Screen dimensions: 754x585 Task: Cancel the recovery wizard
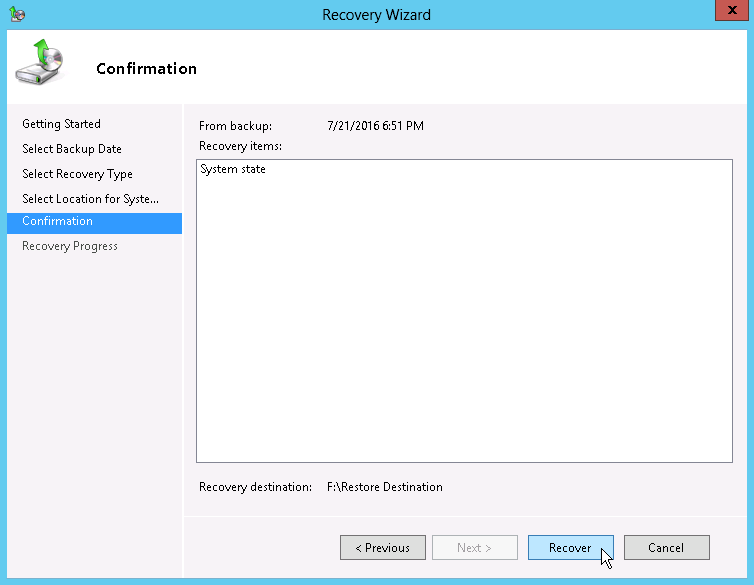point(666,548)
